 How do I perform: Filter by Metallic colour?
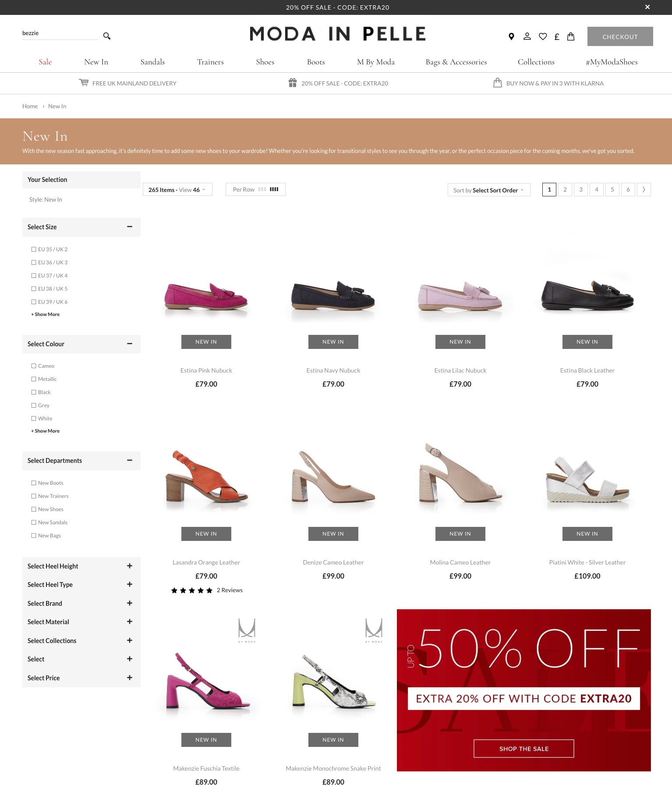[34, 379]
